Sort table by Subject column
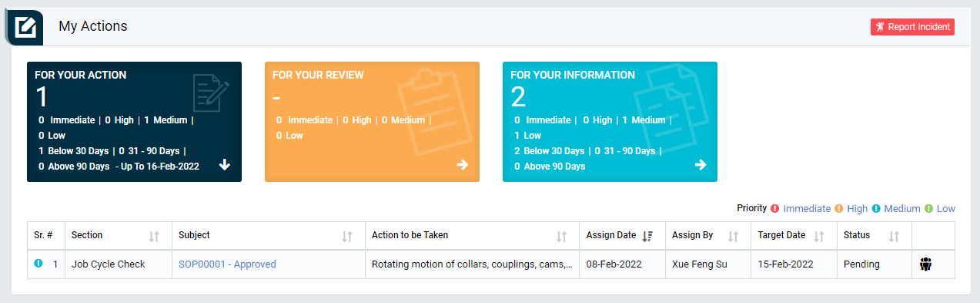 [x=347, y=236]
